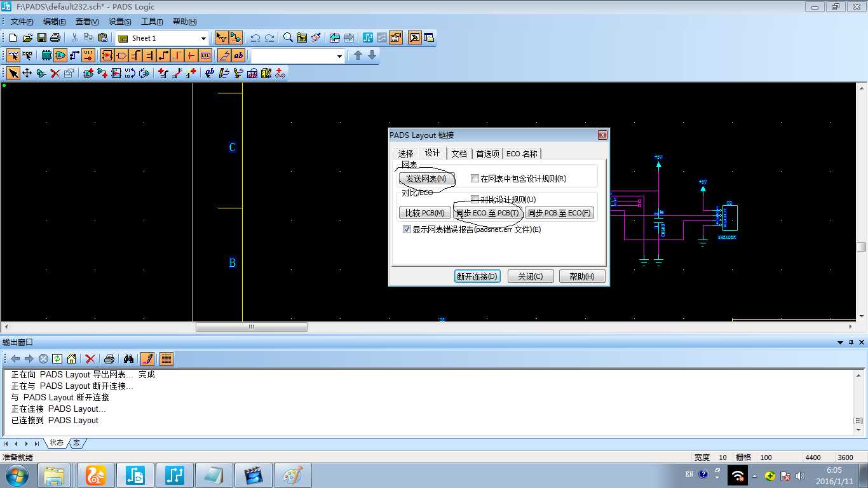This screenshot has width=868, height=488.
Task: Click the red X Delete tool
Action: pos(55,74)
